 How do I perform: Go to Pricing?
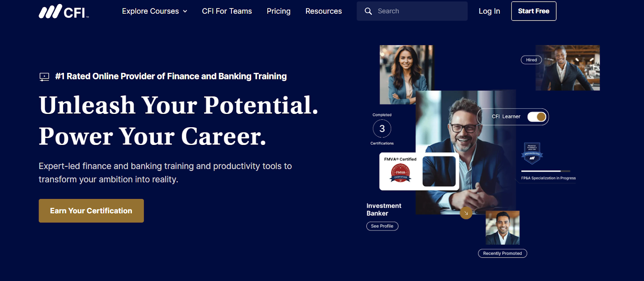(x=279, y=11)
